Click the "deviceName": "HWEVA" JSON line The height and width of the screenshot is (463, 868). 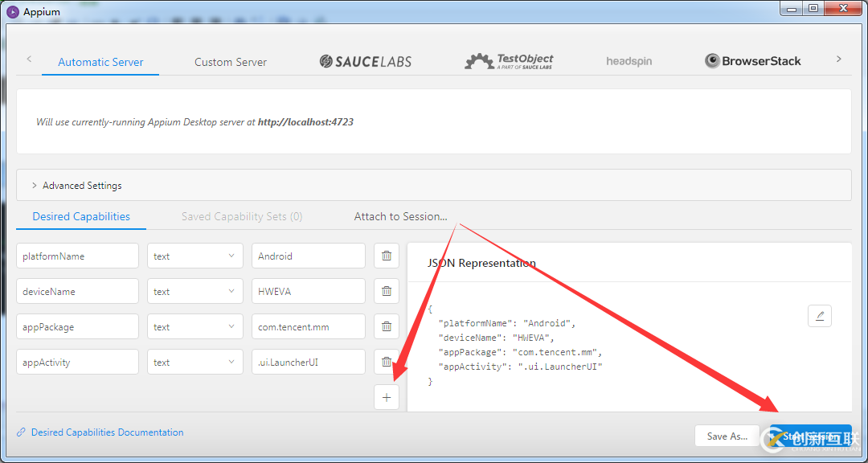pyautogui.click(x=496, y=338)
